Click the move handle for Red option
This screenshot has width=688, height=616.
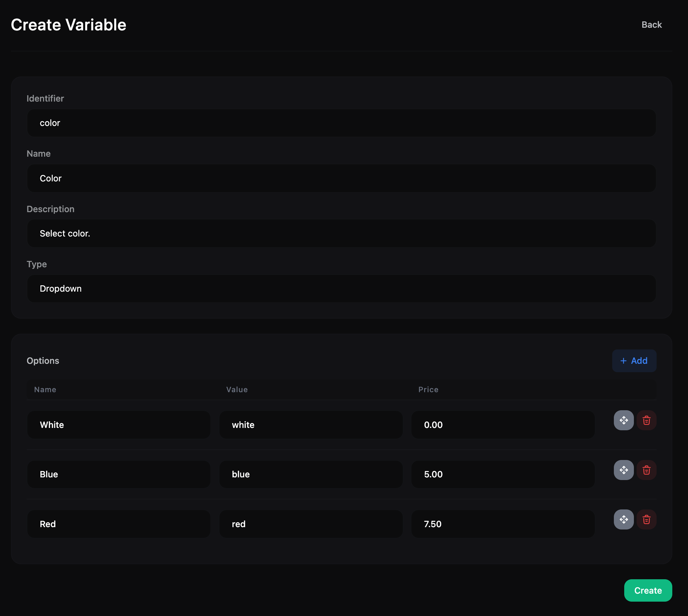[x=623, y=519]
